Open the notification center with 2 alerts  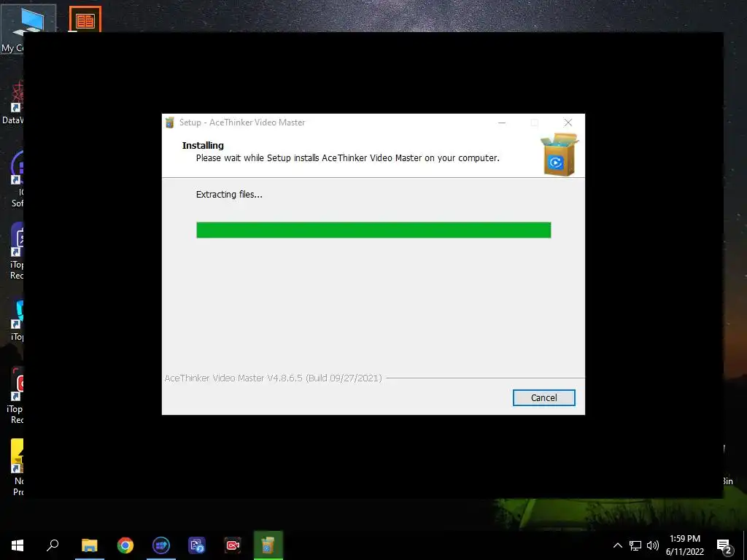724,546
